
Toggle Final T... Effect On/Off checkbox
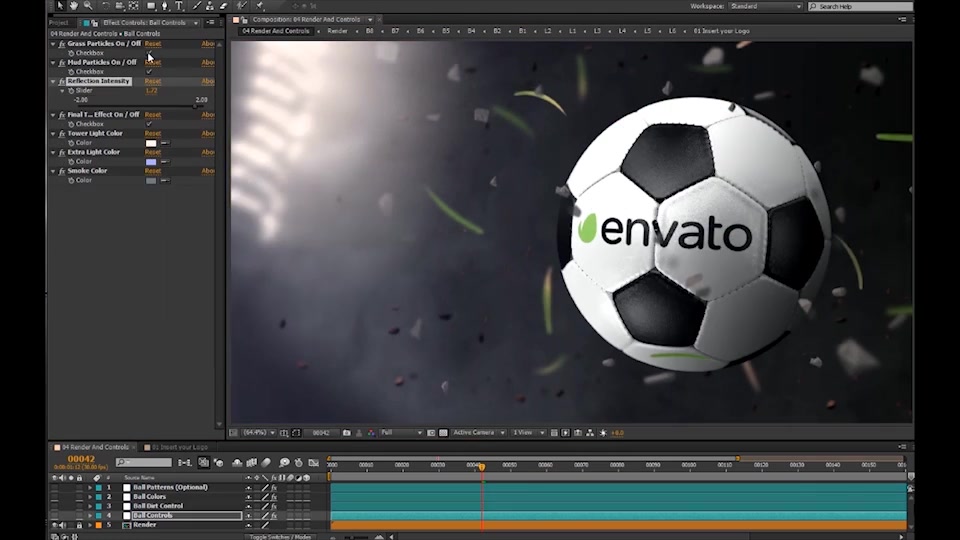pyautogui.click(x=149, y=124)
